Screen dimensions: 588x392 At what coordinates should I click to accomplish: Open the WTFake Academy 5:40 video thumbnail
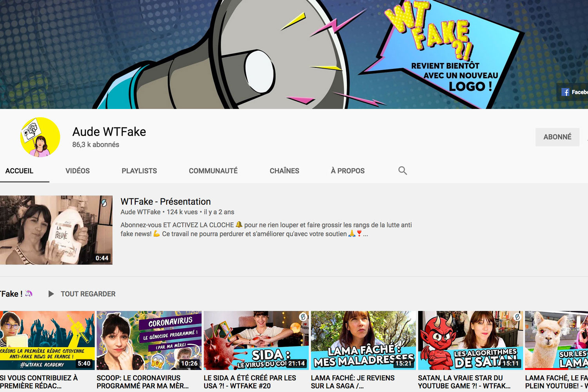pos(47,341)
